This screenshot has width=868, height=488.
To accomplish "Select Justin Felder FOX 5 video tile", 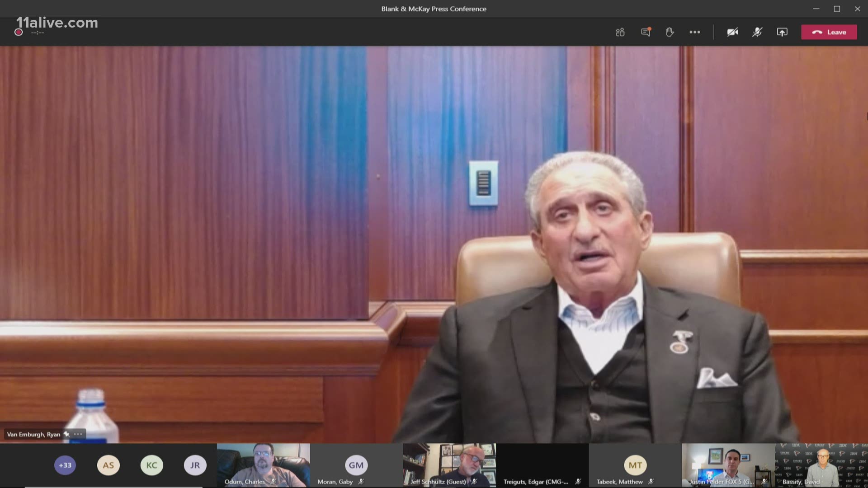I will 728,465.
